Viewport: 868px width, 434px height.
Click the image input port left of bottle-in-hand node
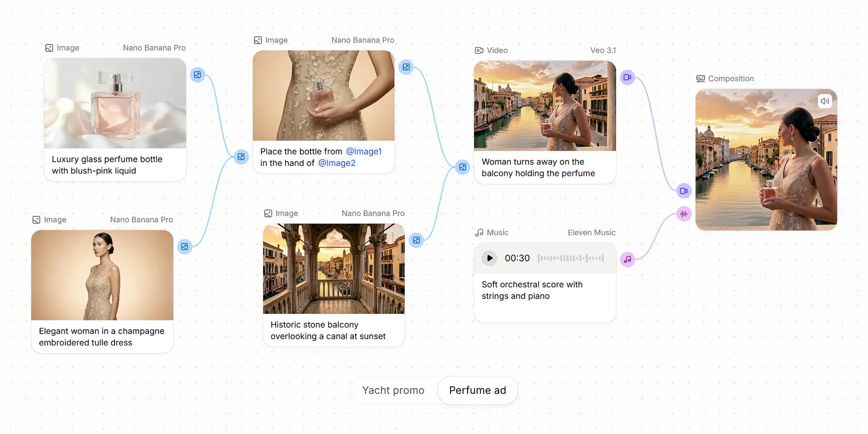click(x=241, y=157)
